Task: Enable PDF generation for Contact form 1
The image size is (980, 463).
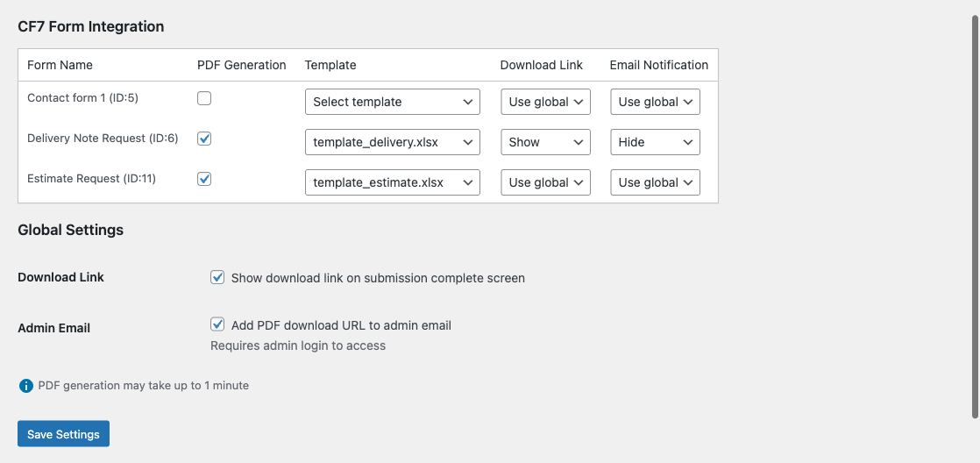Action: pos(204,98)
